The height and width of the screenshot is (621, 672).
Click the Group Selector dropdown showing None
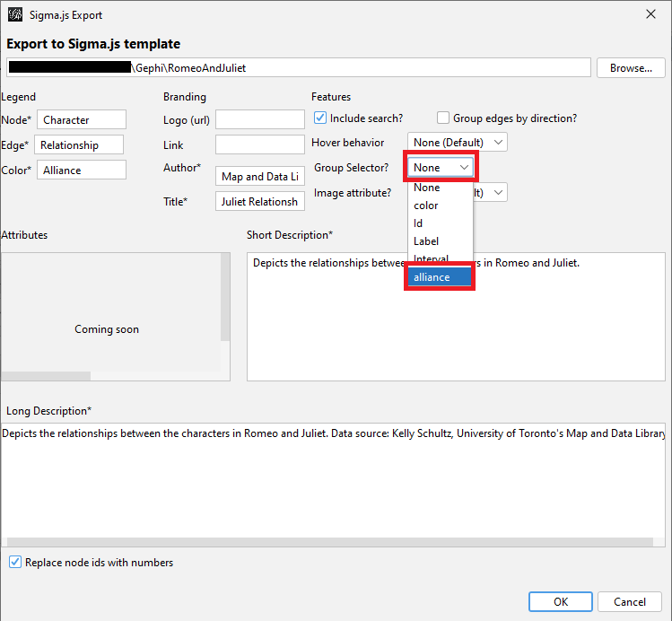[441, 167]
